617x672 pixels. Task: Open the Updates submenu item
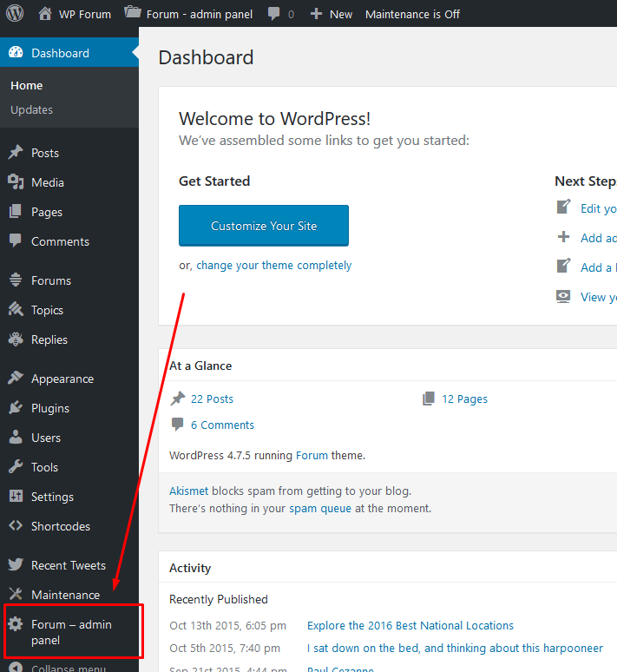click(x=31, y=109)
